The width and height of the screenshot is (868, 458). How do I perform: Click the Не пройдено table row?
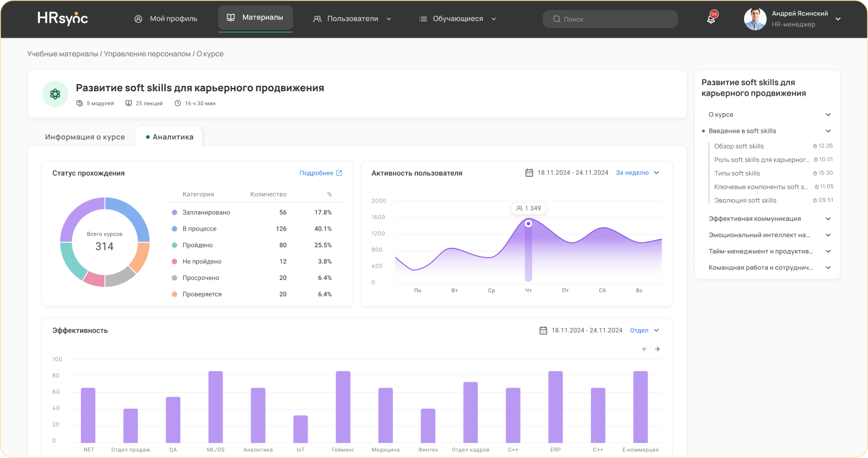pyautogui.click(x=256, y=262)
